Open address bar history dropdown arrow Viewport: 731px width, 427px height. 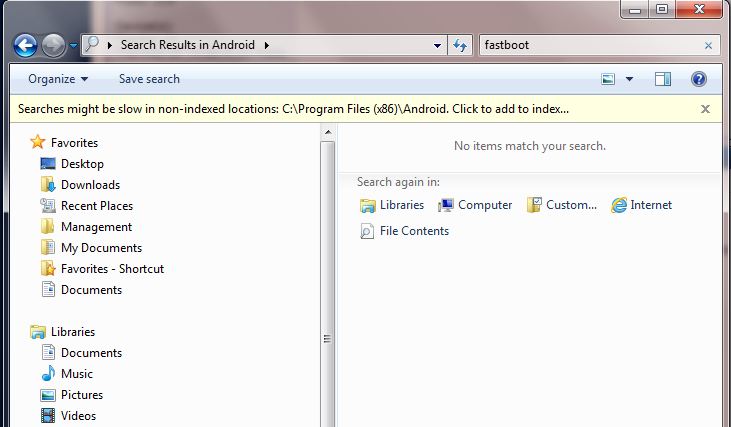pyautogui.click(x=438, y=45)
